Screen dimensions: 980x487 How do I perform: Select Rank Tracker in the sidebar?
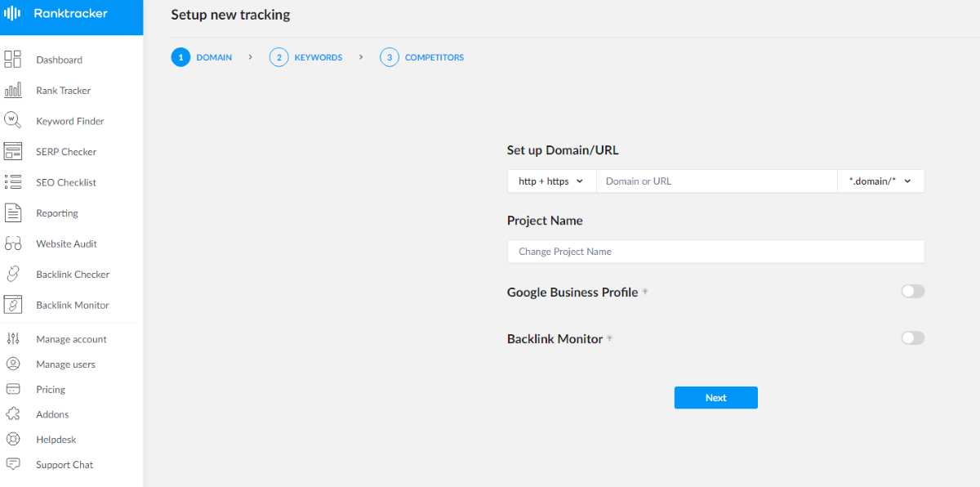click(64, 90)
